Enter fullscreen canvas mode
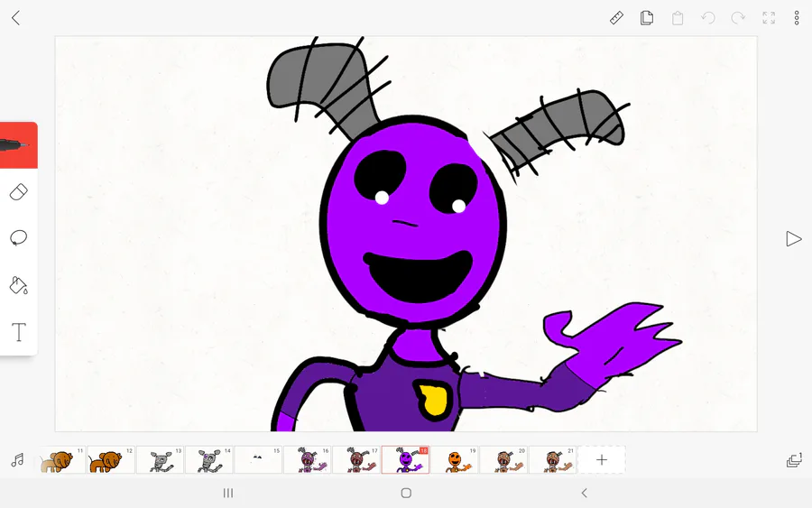The width and height of the screenshot is (812, 508). [769, 18]
